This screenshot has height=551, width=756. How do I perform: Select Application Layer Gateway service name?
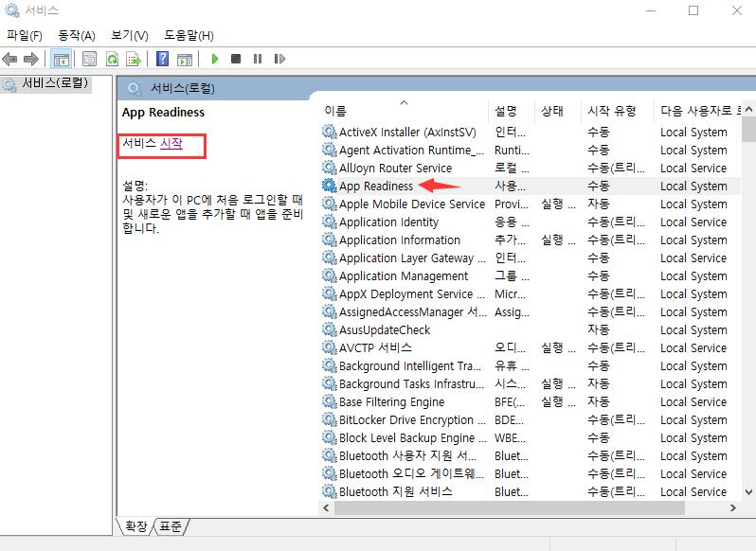(412, 258)
